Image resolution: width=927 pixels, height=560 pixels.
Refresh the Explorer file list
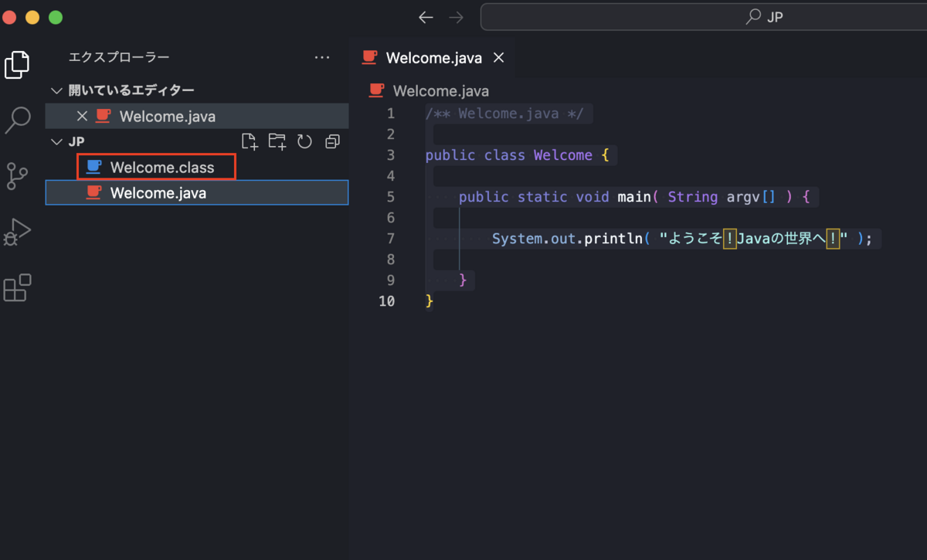click(304, 141)
